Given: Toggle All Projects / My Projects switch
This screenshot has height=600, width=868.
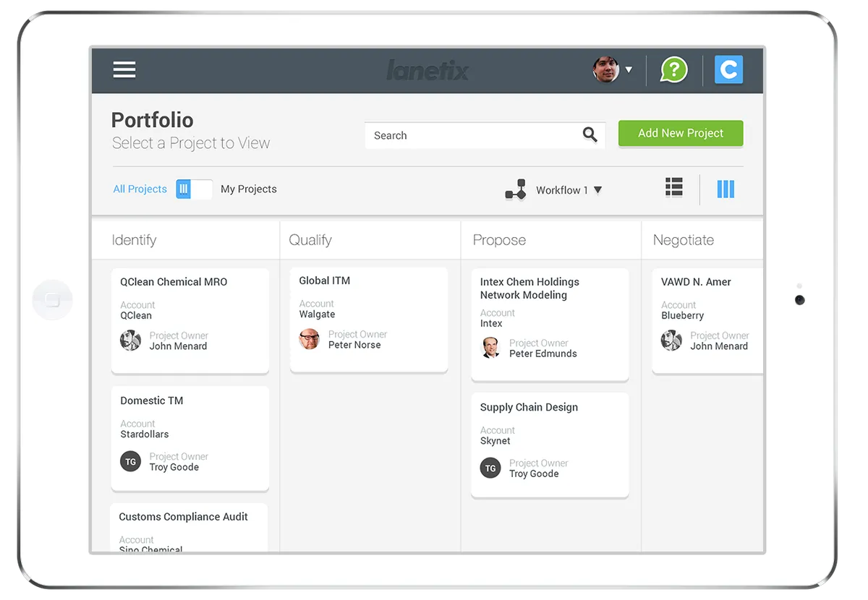Looking at the screenshot, I should pos(194,189).
